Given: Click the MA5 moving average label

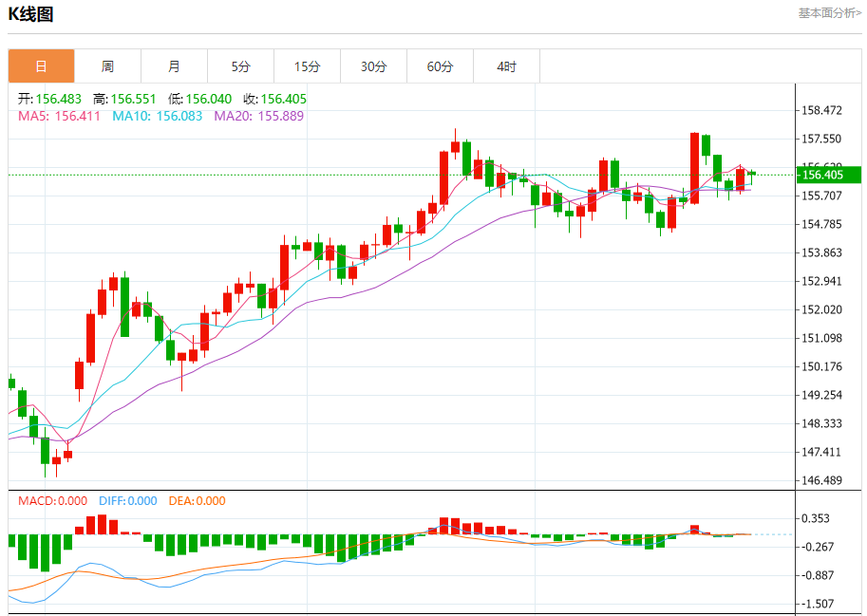Looking at the screenshot, I should click(x=61, y=116).
